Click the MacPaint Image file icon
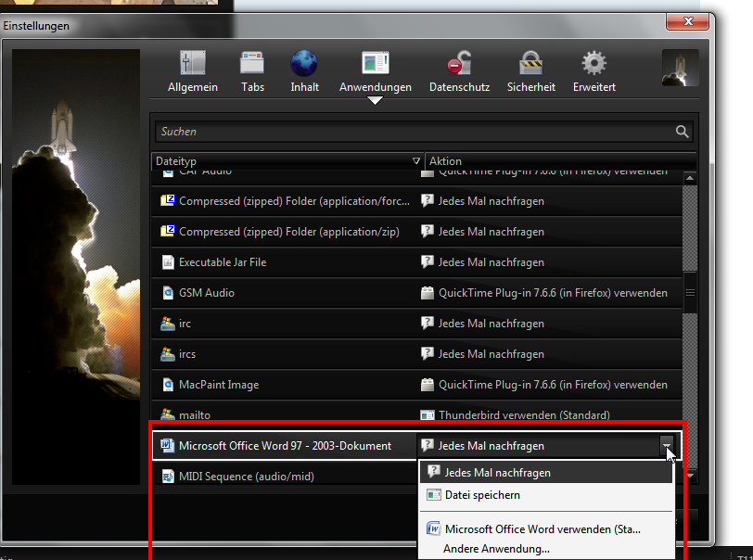This screenshot has width=753, height=560. [168, 385]
